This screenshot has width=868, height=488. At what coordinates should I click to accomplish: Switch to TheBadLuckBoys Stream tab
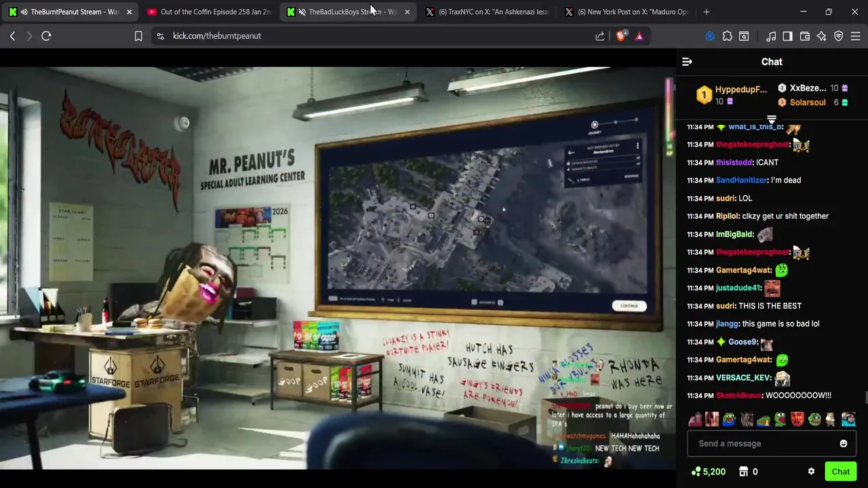[x=348, y=12]
